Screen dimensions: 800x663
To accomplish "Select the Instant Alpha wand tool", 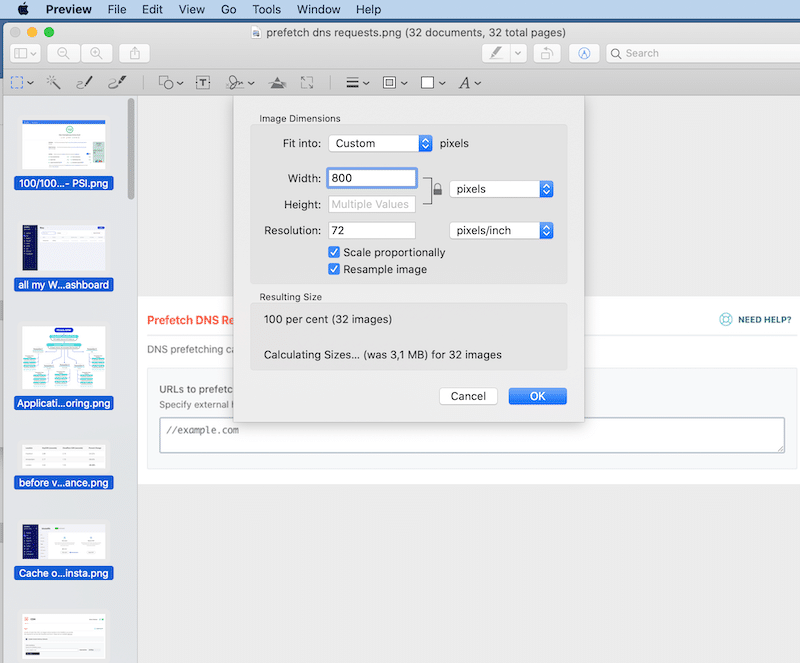I will coord(53,82).
